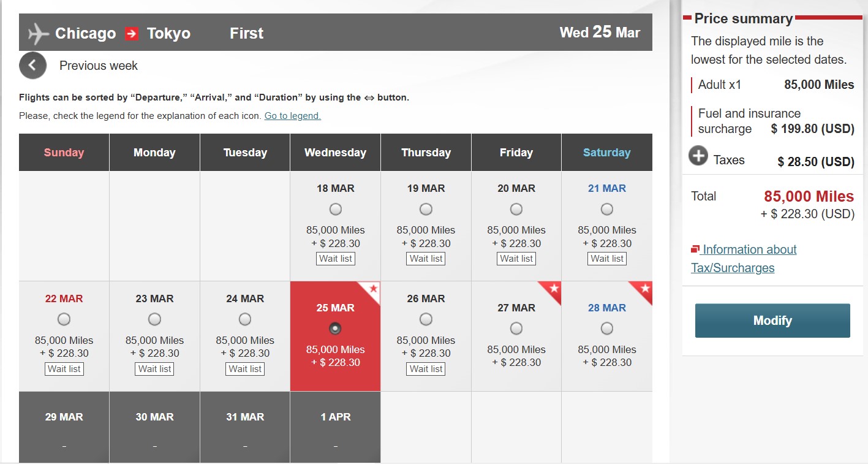This screenshot has width=868, height=464.
Task: Click the star ribbon on 28 MAR cell
Action: click(646, 289)
